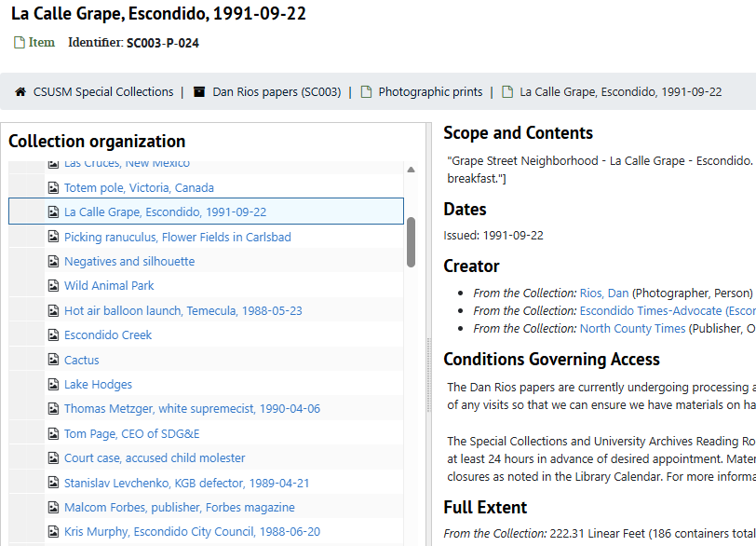This screenshot has height=546, width=756.
Task: Open Las Cruces, New Mexico tree item
Action: point(127,164)
